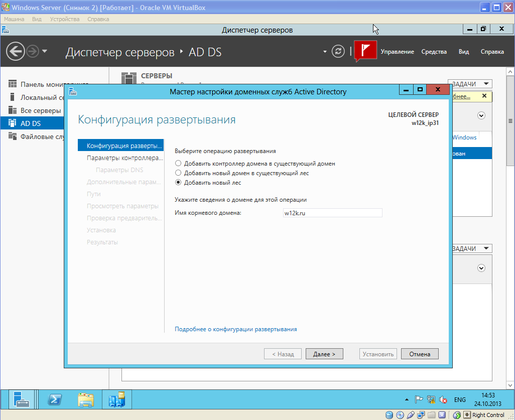Select Конфигурация развертывания wizard step
The image size is (515, 420).
click(x=120, y=146)
